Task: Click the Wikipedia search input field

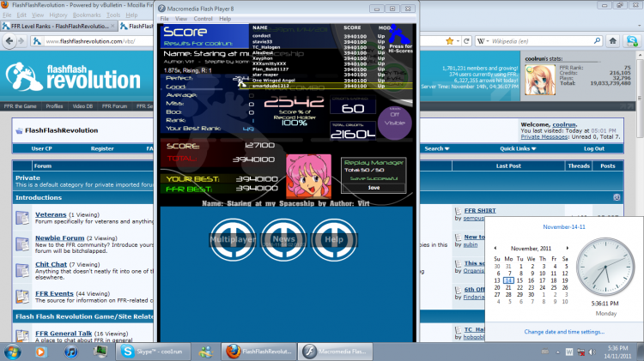Action: (541, 41)
